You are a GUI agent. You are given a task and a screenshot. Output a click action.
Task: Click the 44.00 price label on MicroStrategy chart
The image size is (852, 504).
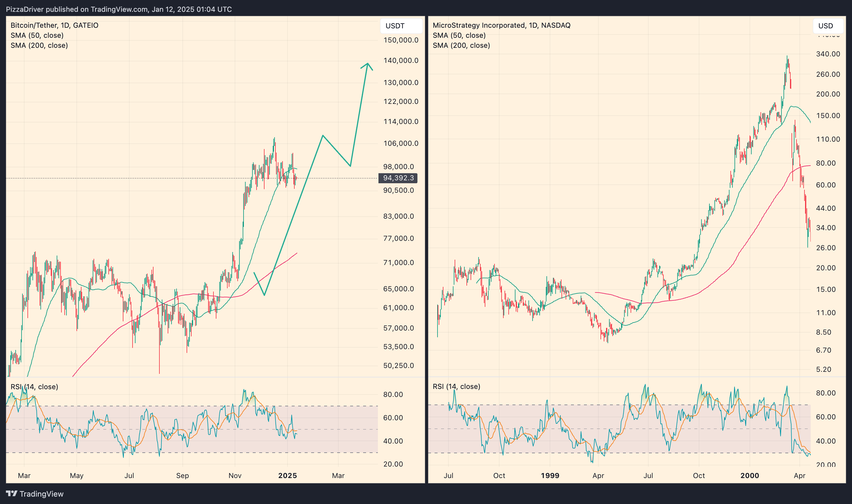click(826, 208)
